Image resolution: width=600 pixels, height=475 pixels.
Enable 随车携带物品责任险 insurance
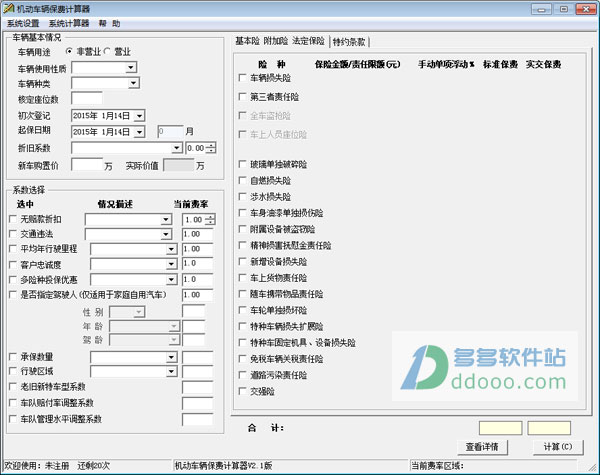pos(242,294)
